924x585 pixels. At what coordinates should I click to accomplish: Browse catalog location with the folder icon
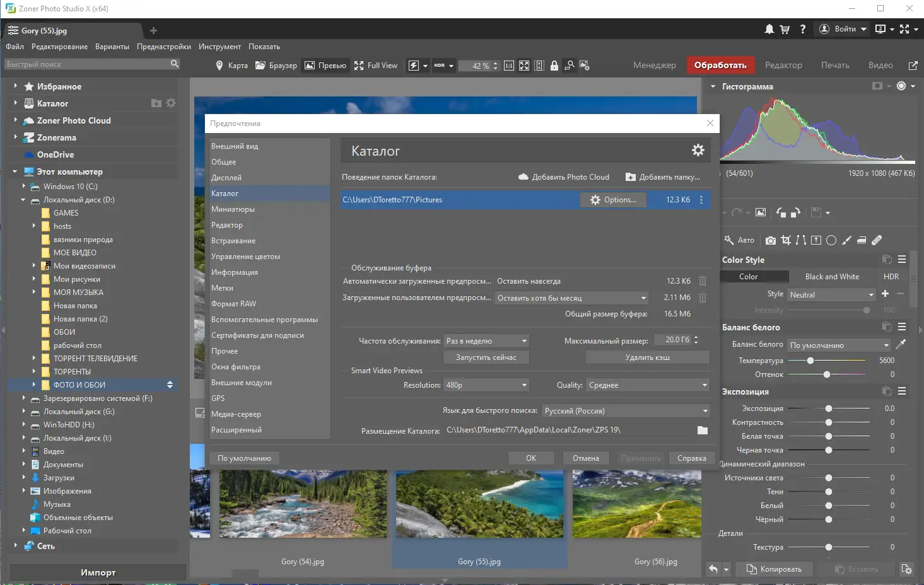point(703,431)
